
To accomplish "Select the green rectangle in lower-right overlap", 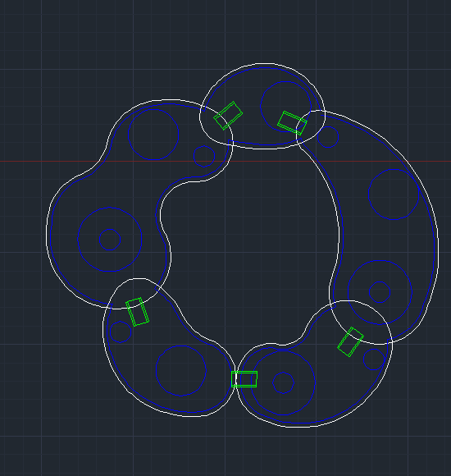I will point(351,342).
